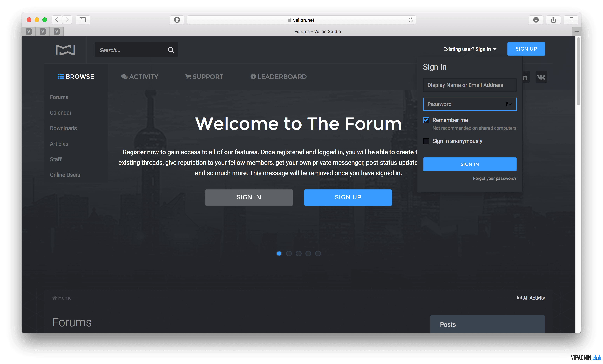Viewport: 603px width, 364px height.
Task: Click the Veilon logo icon
Action: coord(65,50)
